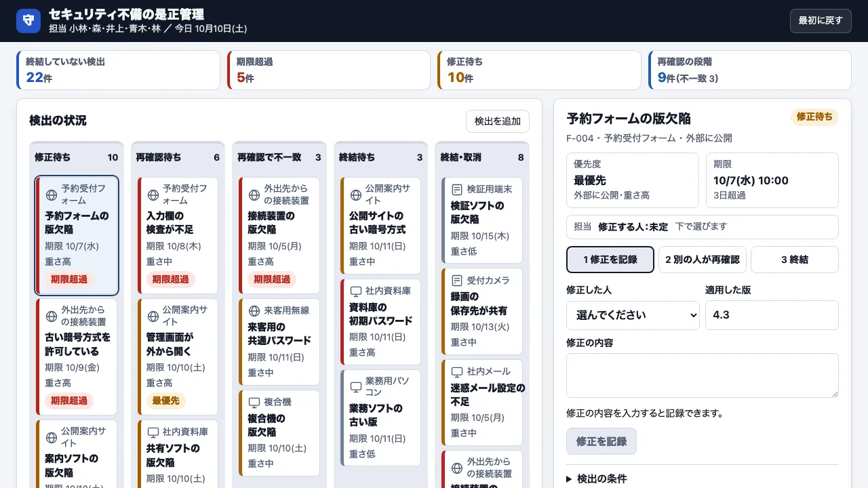Click the 適用した版 input field
The image size is (868, 488).
[x=772, y=315]
